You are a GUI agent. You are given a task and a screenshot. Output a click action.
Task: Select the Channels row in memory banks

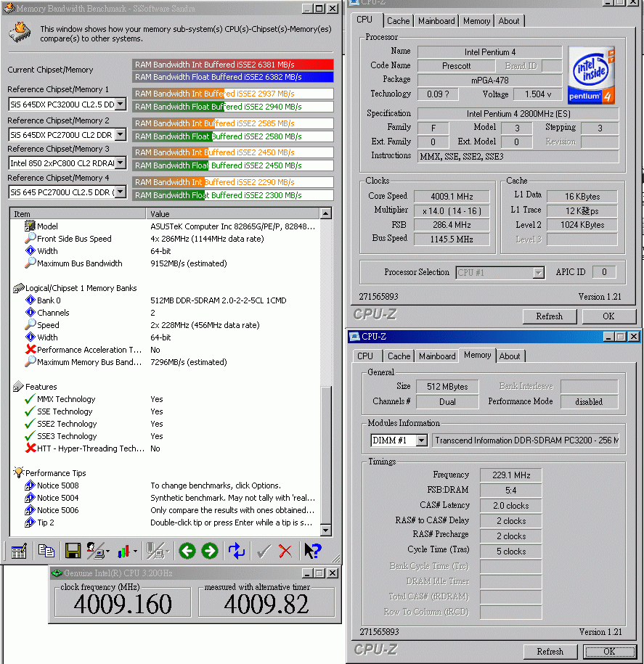pyautogui.click(x=166, y=313)
